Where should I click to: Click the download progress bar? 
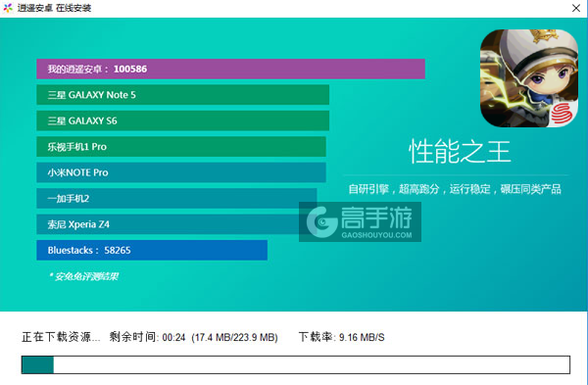[296, 364]
